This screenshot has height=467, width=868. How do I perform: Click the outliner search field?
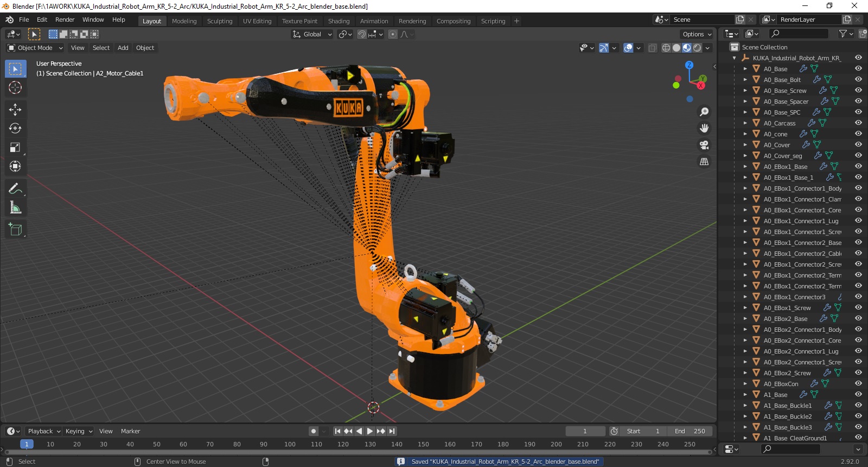(x=799, y=34)
